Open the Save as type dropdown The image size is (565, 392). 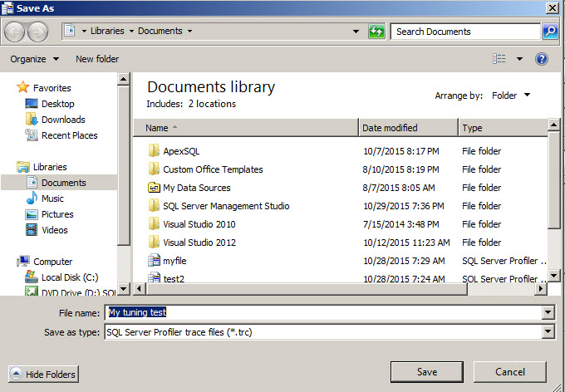coord(547,332)
